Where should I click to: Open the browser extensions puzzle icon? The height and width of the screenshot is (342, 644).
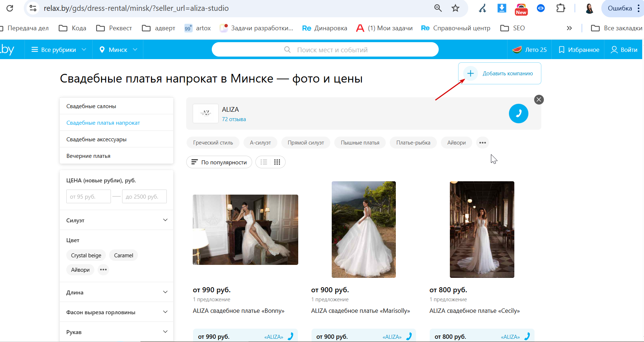click(560, 8)
